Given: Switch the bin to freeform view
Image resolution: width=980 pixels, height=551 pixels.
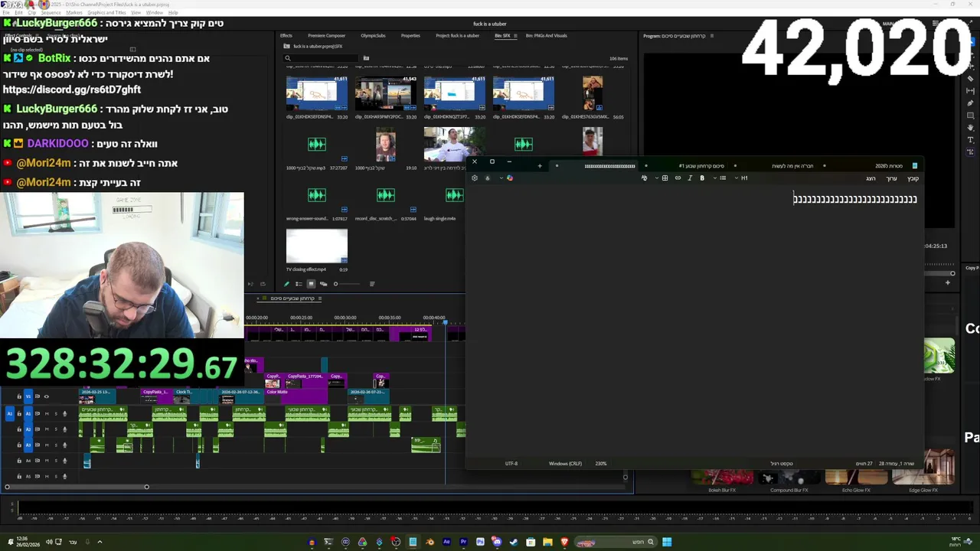Looking at the screenshot, I should [x=323, y=284].
